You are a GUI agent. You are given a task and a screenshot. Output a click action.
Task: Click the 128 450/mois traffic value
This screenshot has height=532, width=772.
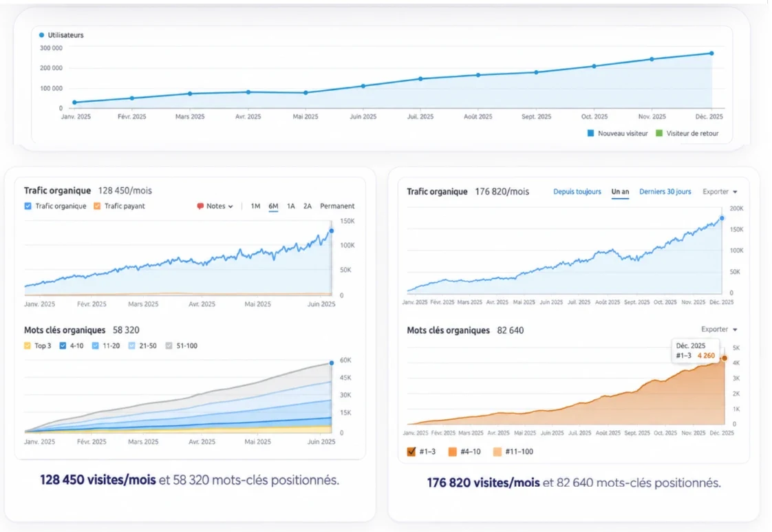pyautogui.click(x=125, y=191)
